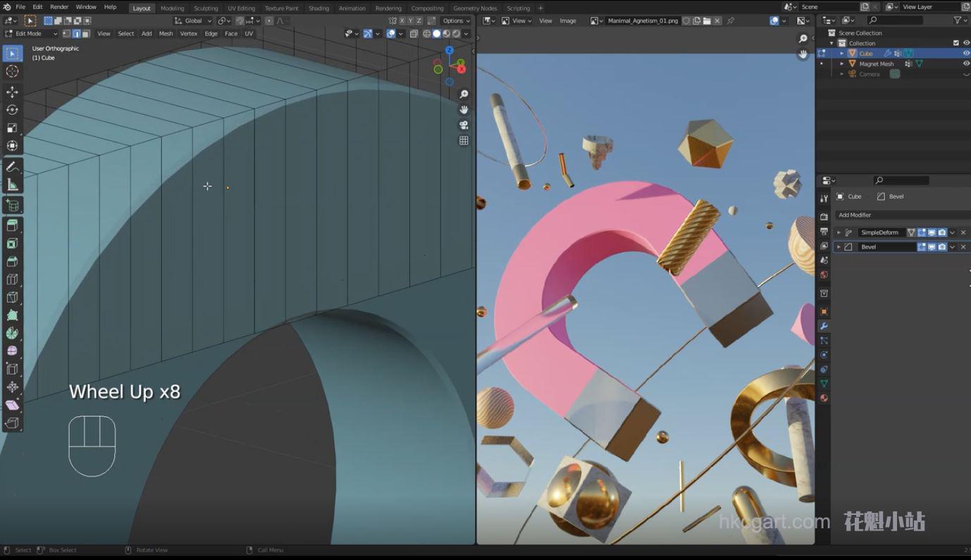Uncheck the Collection exclude checkbox
Screen dimensions: 971x560
click(956, 43)
